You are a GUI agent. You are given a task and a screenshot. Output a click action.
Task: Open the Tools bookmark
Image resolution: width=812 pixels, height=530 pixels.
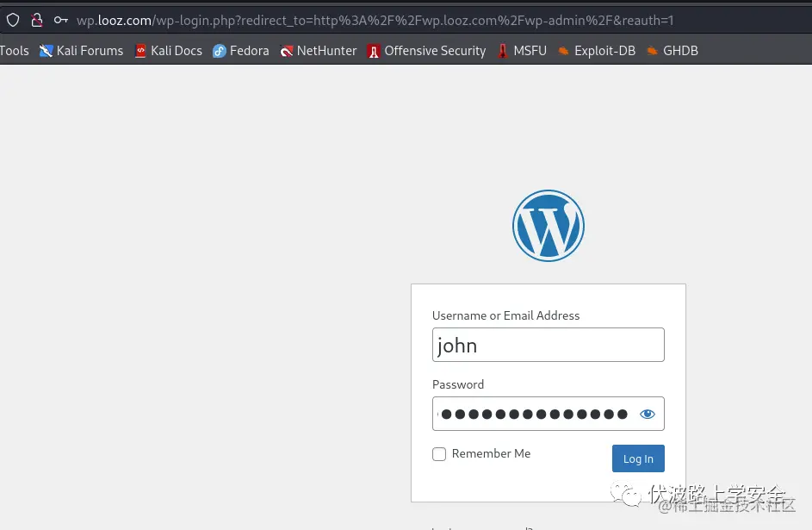14,51
